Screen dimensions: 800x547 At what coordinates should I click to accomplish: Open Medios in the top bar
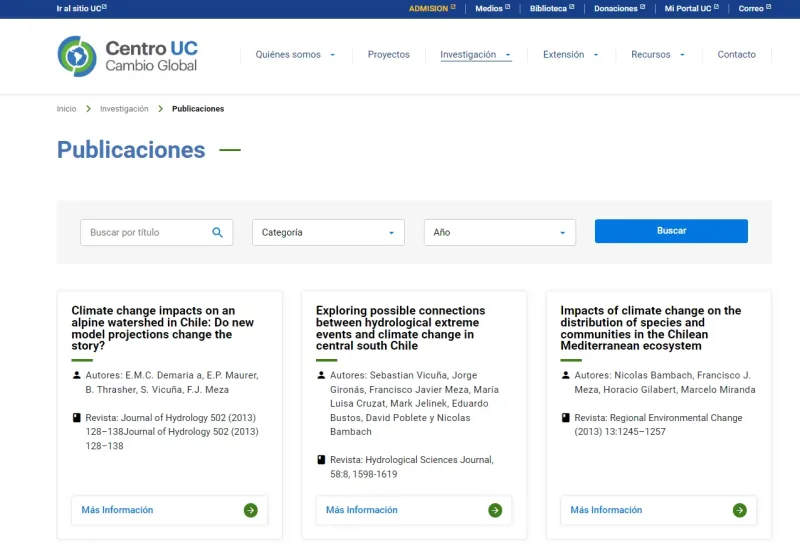tap(492, 8)
